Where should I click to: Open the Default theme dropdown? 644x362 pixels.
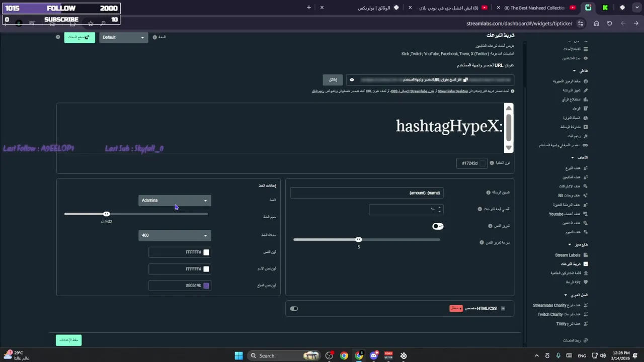(x=123, y=37)
